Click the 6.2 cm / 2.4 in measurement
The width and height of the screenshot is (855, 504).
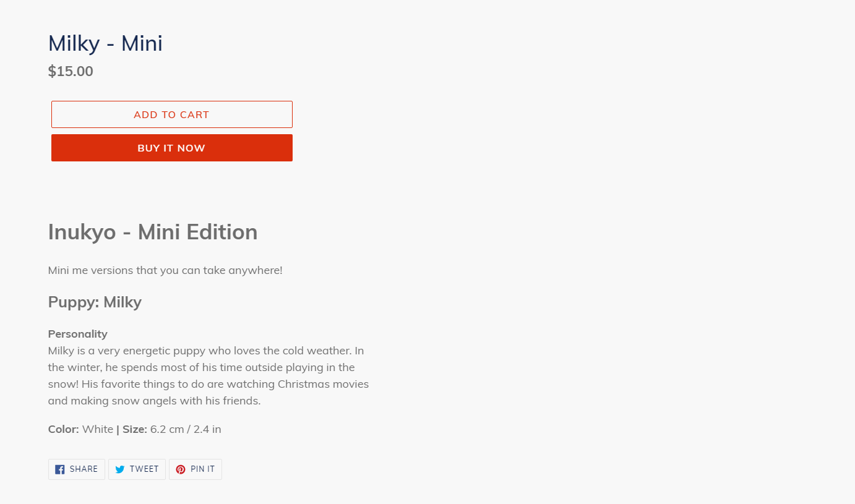(x=186, y=429)
